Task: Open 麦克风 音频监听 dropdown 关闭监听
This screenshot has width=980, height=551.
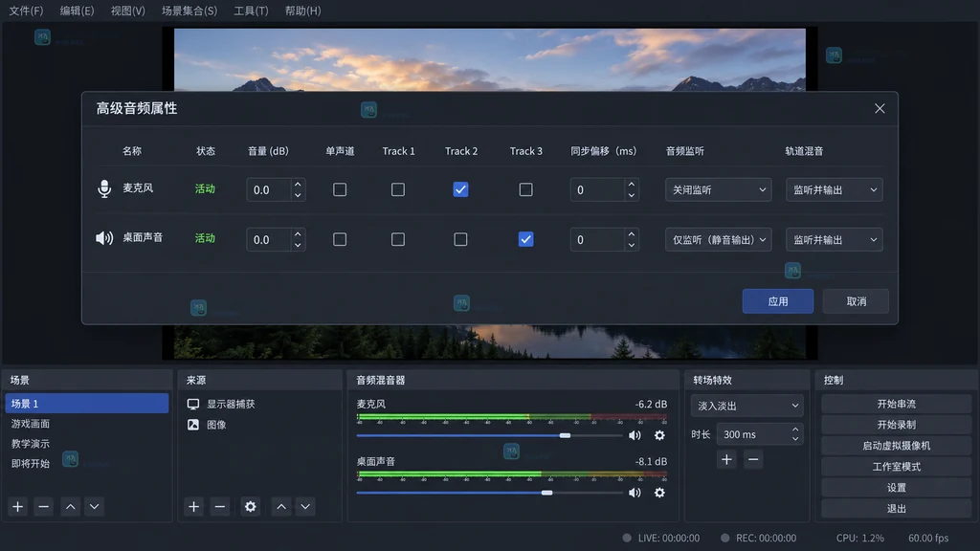Action: (x=718, y=190)
